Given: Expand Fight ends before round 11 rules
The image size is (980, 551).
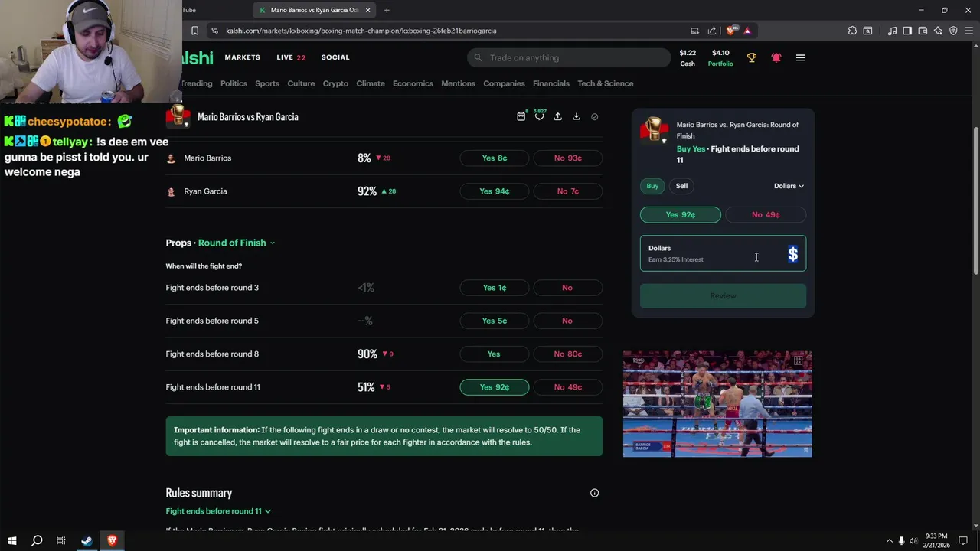Looking at the screenshot, I should 218,511.
